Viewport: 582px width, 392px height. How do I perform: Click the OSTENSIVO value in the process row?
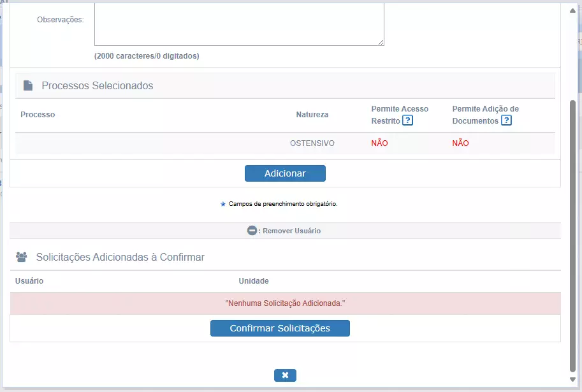[x=312, y=143]
